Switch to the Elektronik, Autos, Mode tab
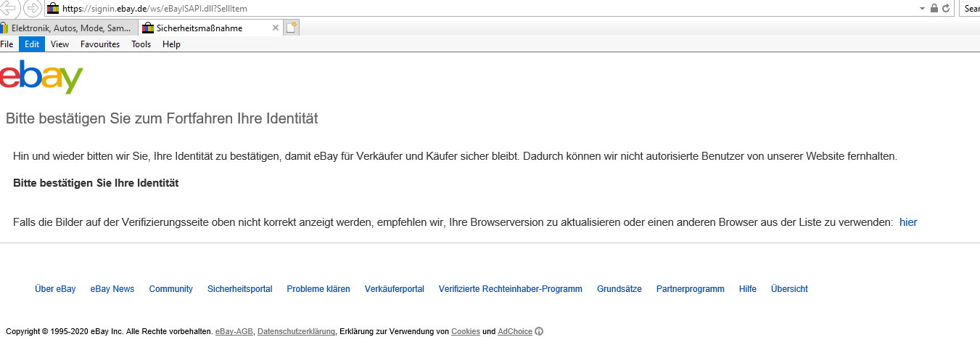Screen dimensions: 980x345 69,28
